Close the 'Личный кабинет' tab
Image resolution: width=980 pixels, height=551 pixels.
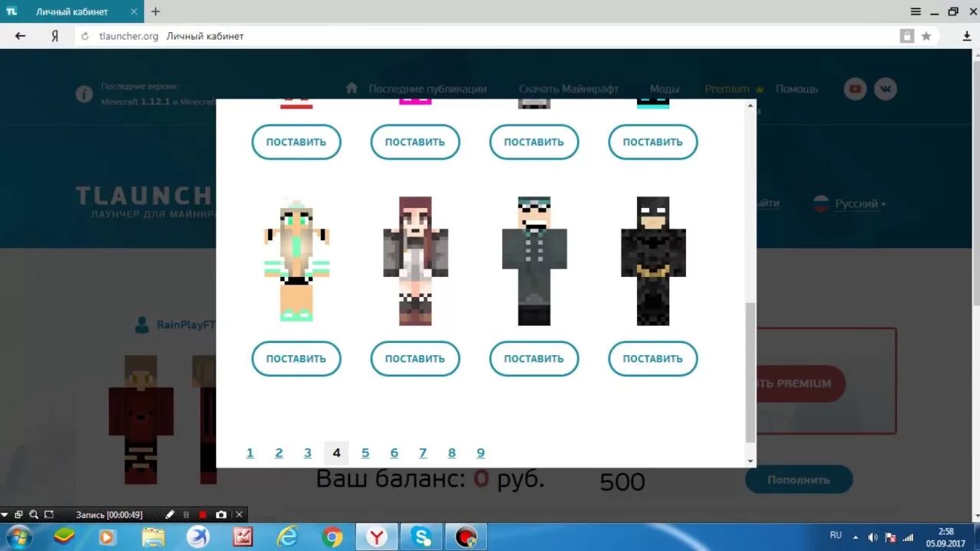[132, 11]
